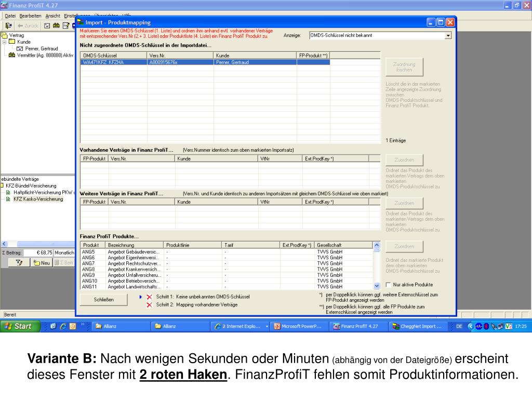Click the Finanz ProfiT title bar icon

pos(4,5)
